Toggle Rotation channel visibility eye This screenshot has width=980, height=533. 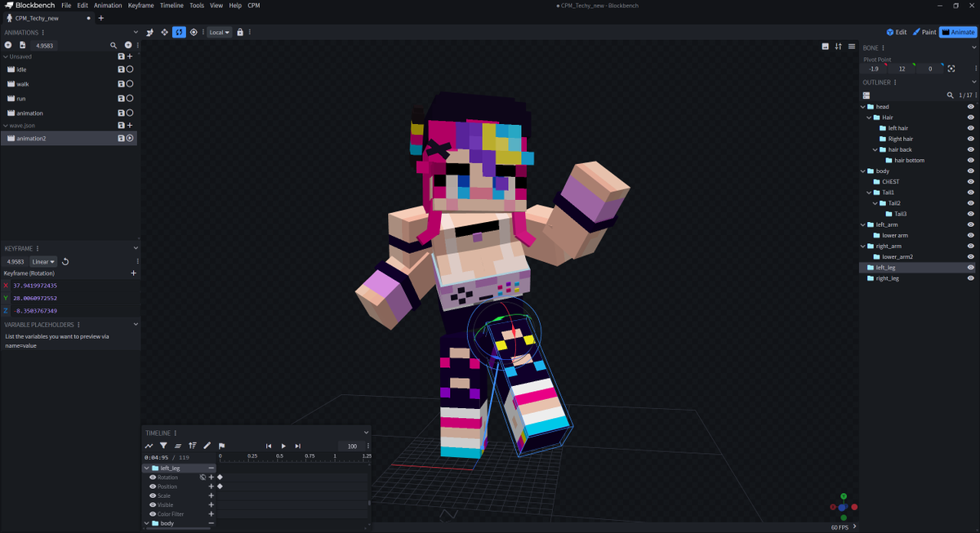click(153, 477)
